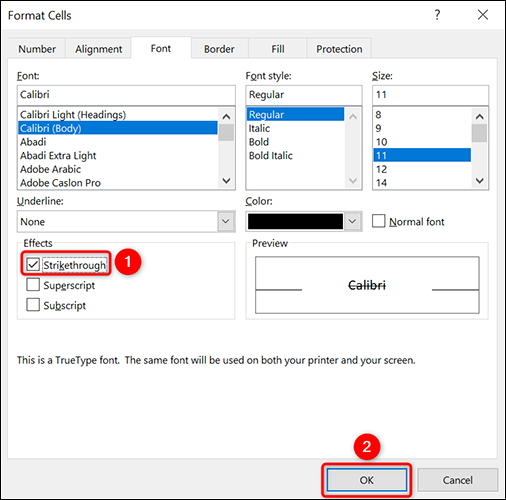Select font size 10
Viewport: 506px width, 500px height.
click(x=422, y=142)
